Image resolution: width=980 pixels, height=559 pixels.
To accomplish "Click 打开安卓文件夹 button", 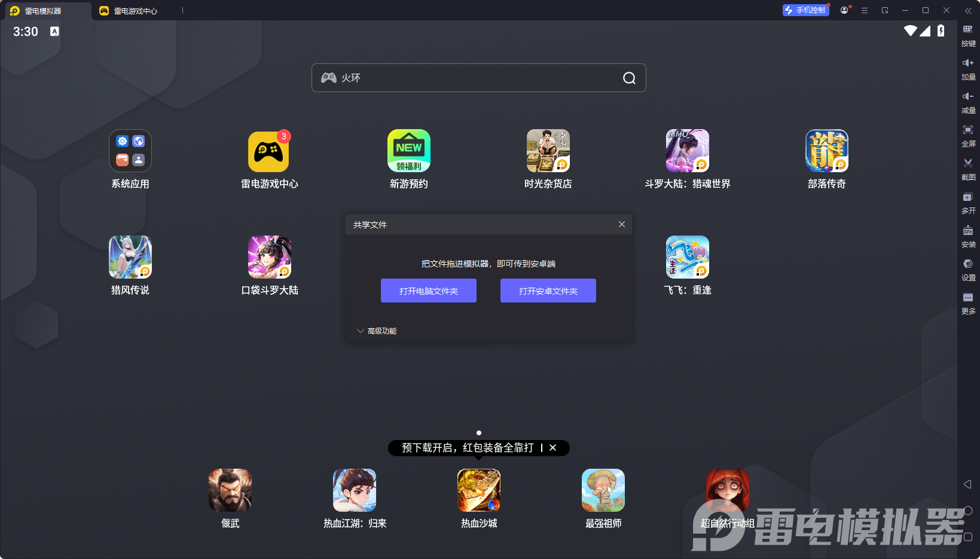I will click(x=548, y=291).
